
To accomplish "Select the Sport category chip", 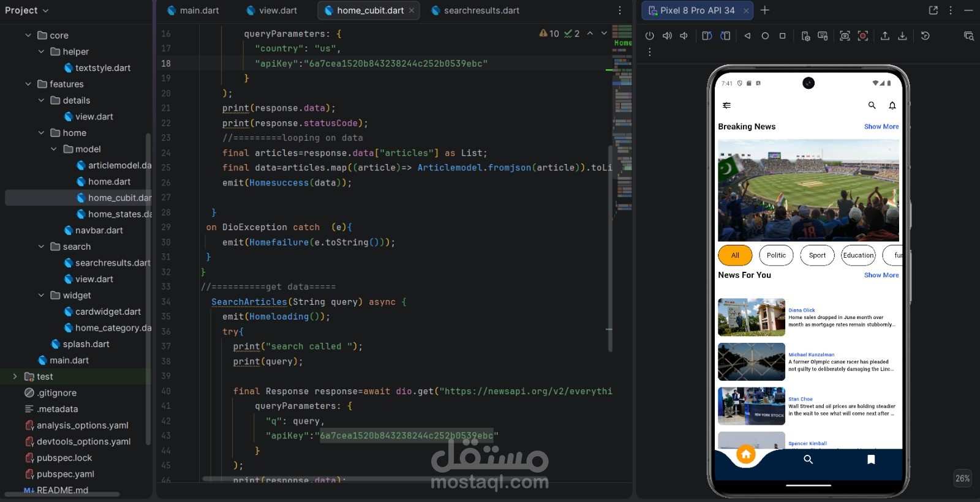I will coord(817,255).
